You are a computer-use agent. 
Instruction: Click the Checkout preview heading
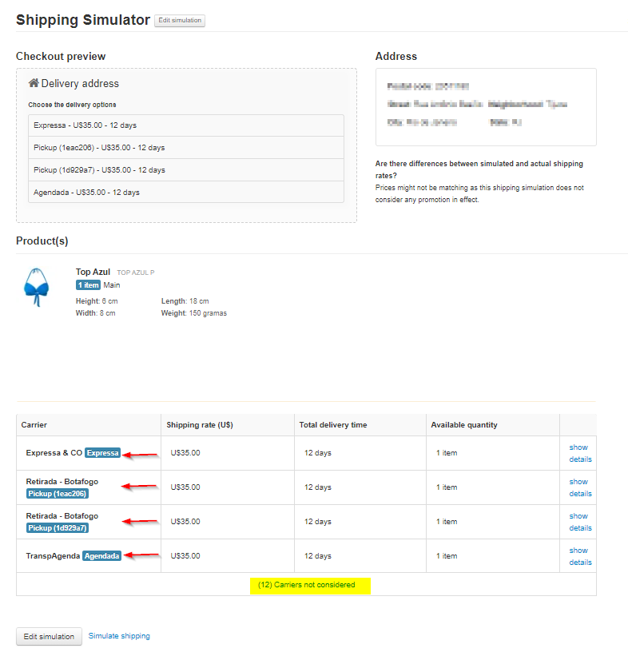point(61,56)
